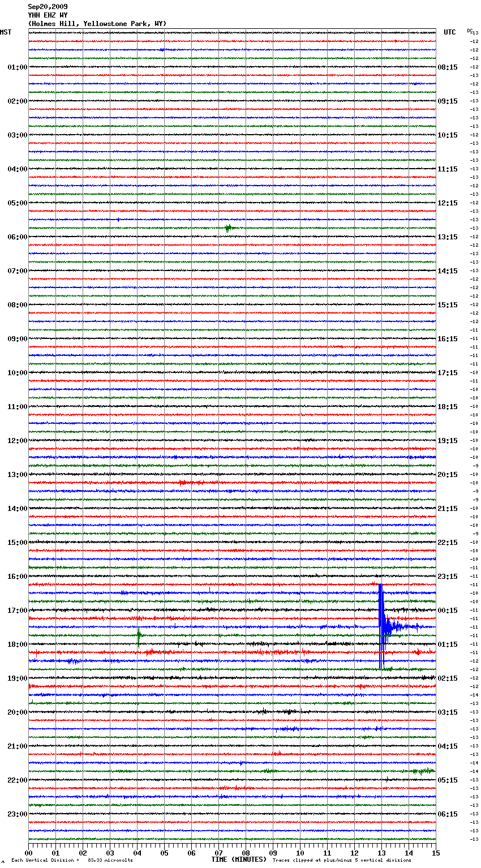Image resolution: width=481 pixels, height=868 pixels.
Task: Click minute tick '04' on the bottom axis
Action: click(x=138, y=853)
